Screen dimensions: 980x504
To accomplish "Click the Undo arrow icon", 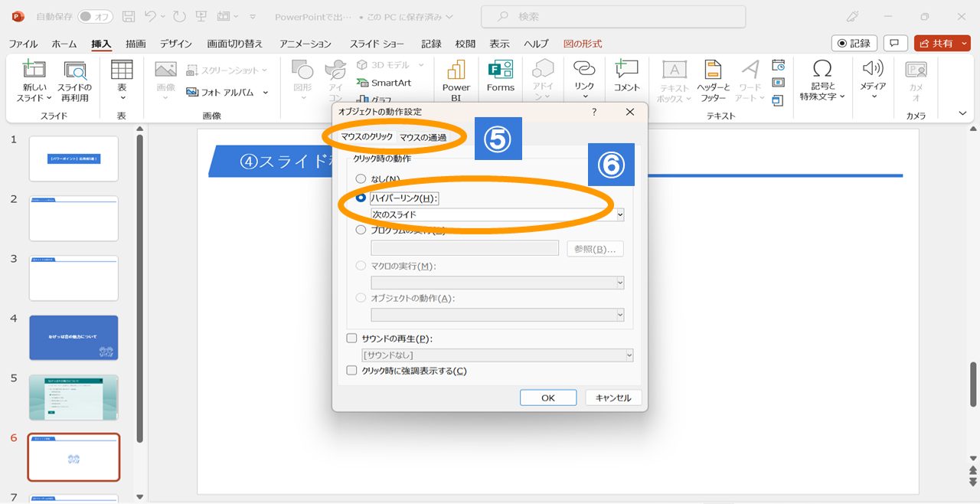I will [x=151, y=17].
